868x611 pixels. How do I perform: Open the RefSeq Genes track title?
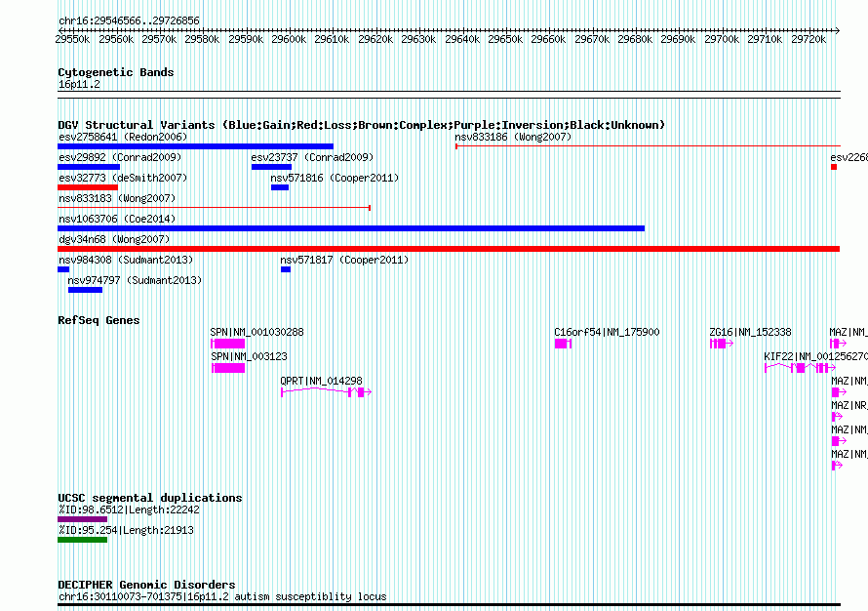pyautogui.click(x=99, y=320)
